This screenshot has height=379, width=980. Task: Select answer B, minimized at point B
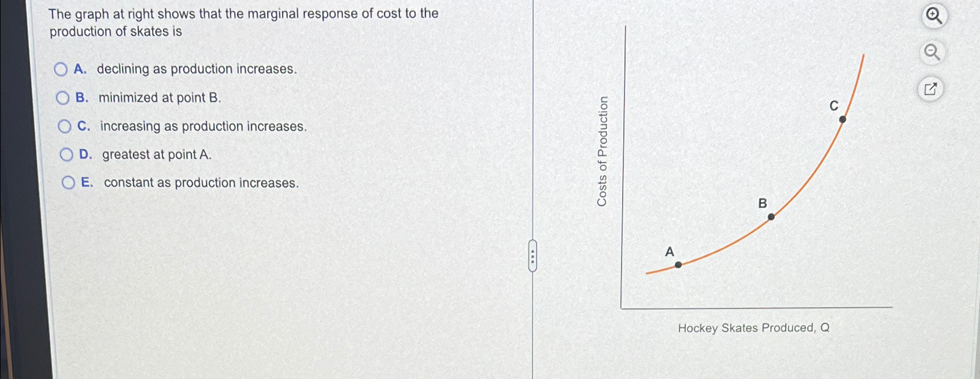click(63, 98)
